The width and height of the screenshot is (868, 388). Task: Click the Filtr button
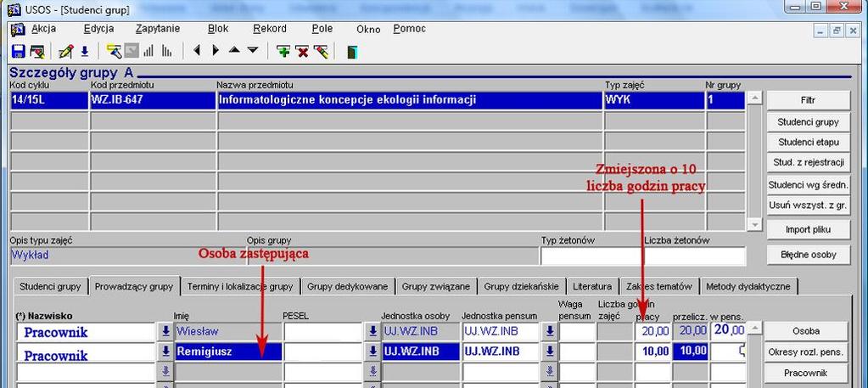point(808,101)
